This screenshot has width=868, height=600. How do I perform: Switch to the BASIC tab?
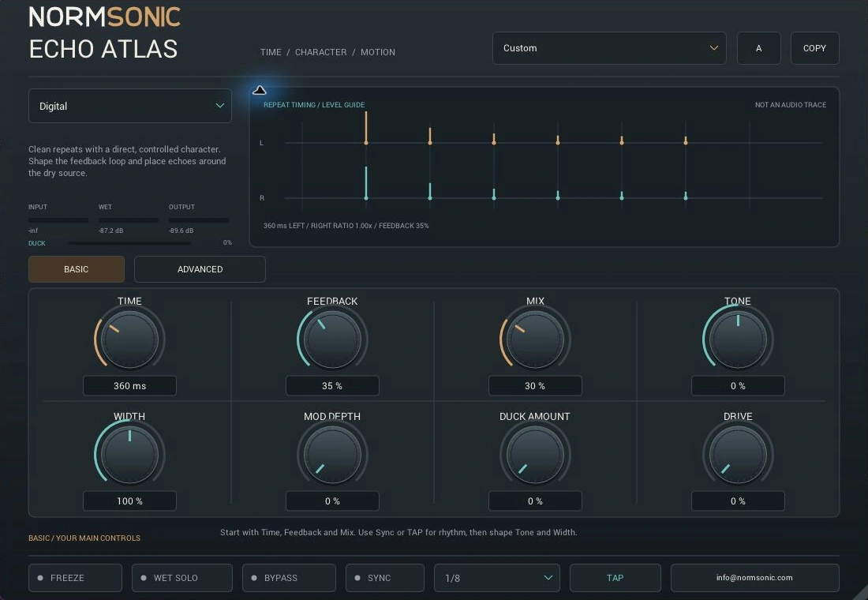[x=77, y=269]
